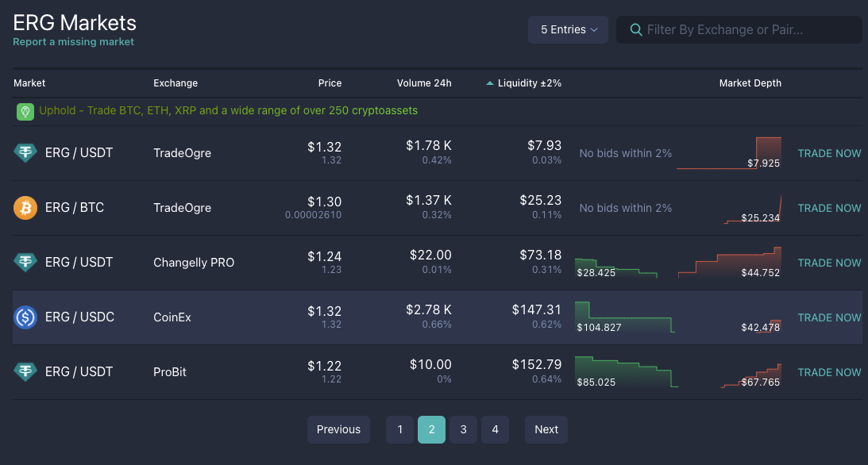Click TradeOgre exchange name in ERG/BTC row

tap(182, 208)
